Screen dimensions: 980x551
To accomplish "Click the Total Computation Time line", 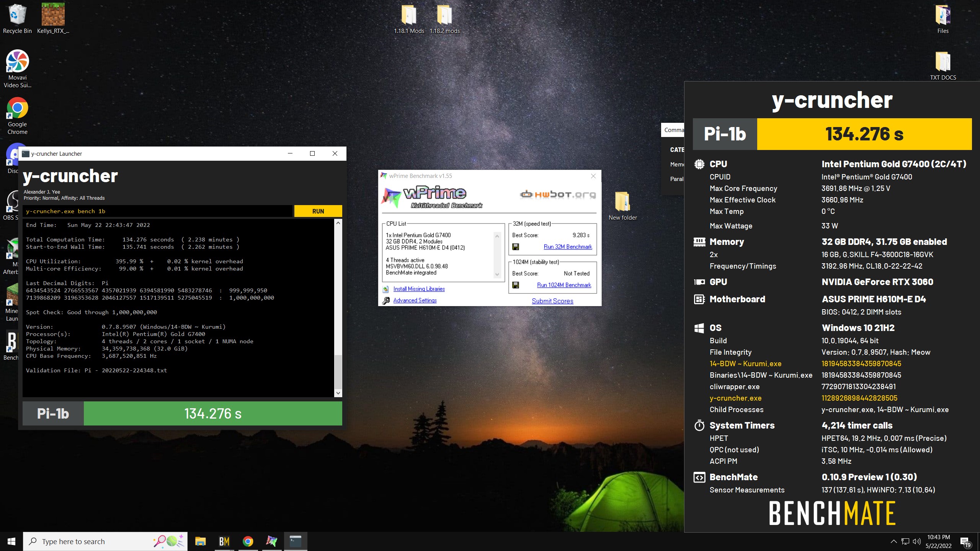I will click(x=132, y=240).
